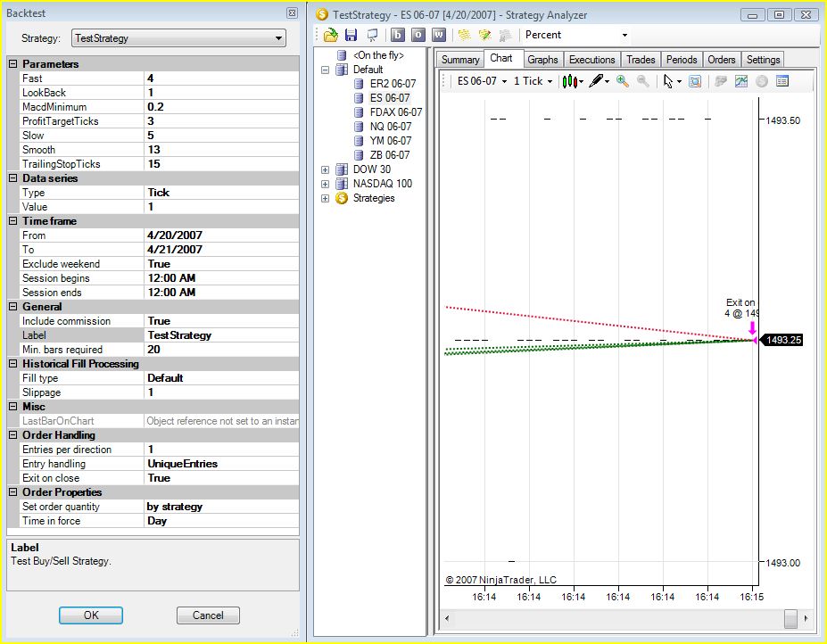
Task: Close the Backtest panel with X icon
Action: pyautogui.click(x=292, y=13)
